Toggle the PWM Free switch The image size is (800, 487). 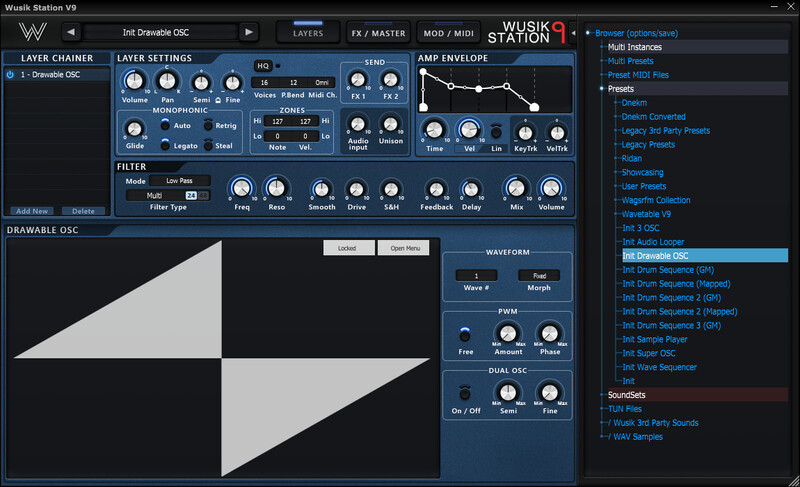[x=465, y=335]
